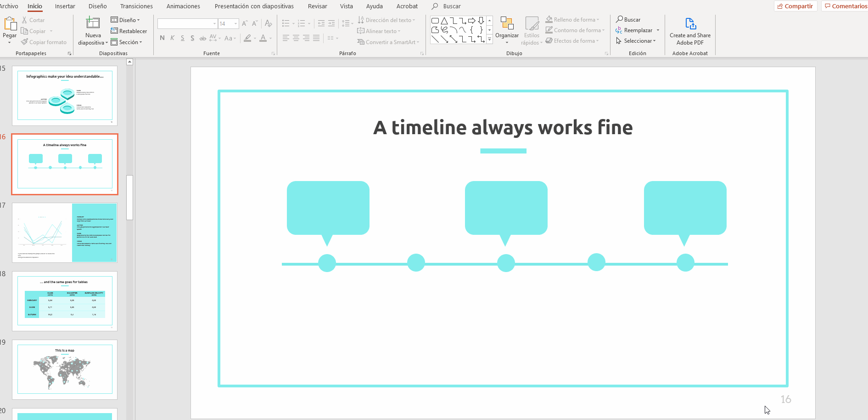Open the Acrobat ribbon tab
868x420 pixels.
tap(407, 6)
